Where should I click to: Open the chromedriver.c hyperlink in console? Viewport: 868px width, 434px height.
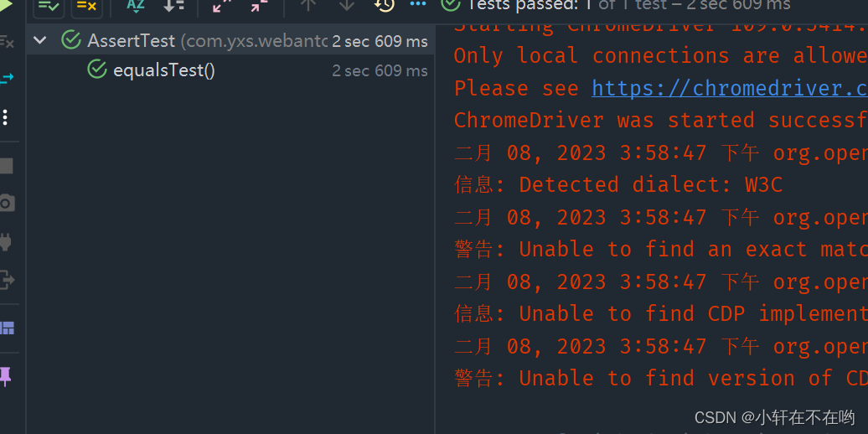click(730, 89)
